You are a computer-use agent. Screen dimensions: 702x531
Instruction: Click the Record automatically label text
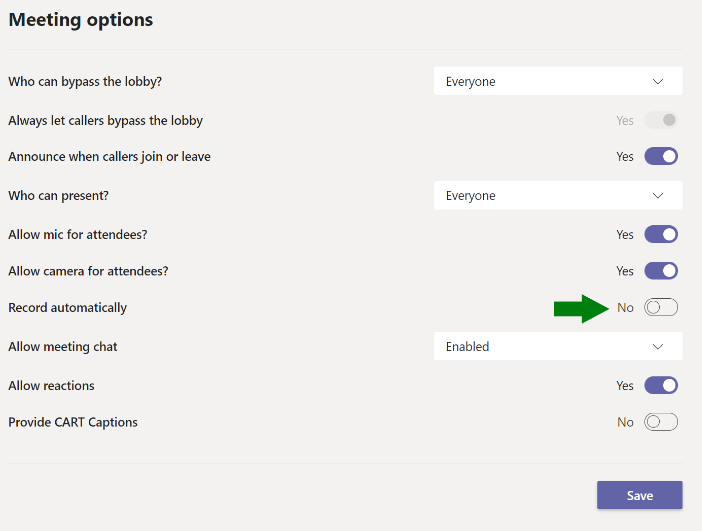click(x=67, y=308)
